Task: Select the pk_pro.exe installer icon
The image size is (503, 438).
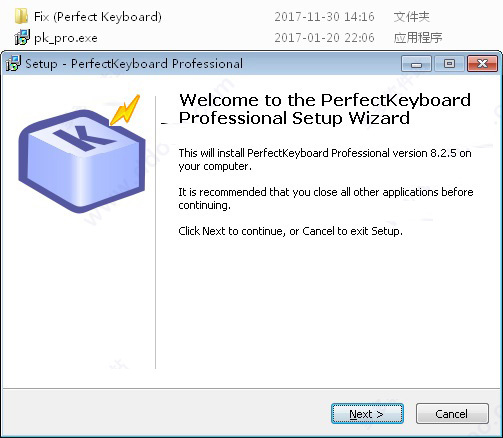Action: tap(22, 37)
